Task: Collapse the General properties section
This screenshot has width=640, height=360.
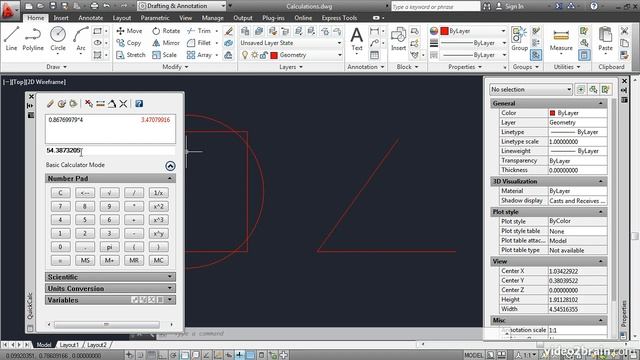Action: click(548, 104)
